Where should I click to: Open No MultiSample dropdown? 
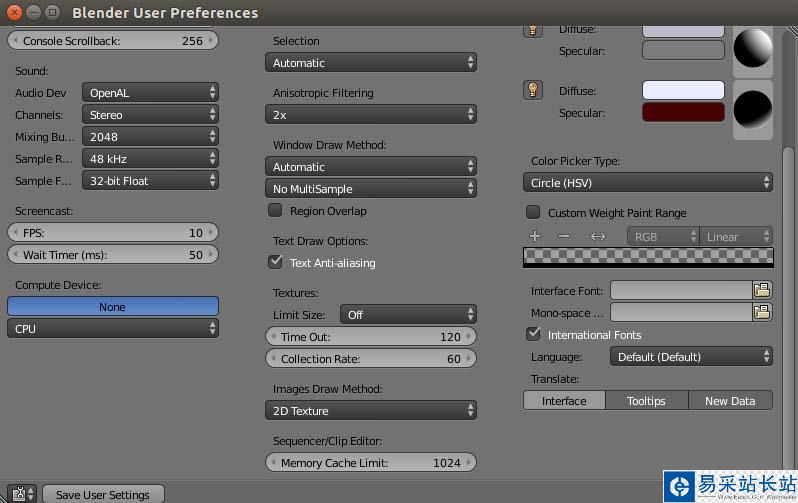pos(371,188)
